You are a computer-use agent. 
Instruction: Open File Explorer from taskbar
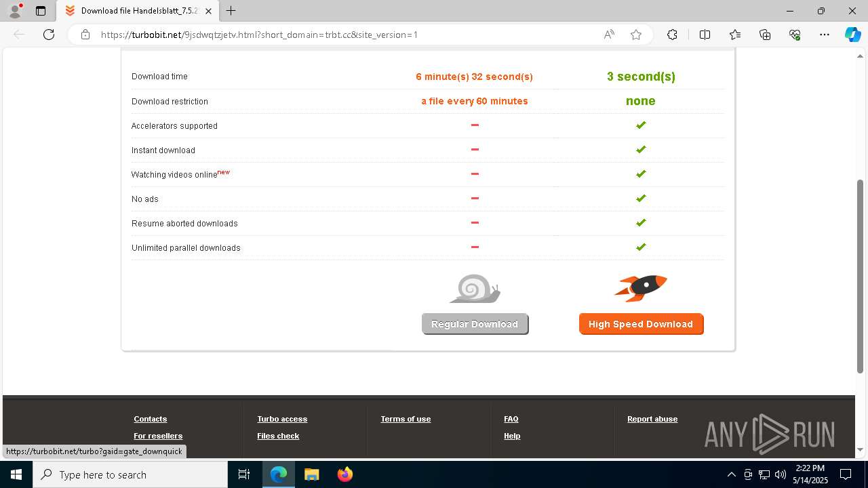(x=312, y=474)
